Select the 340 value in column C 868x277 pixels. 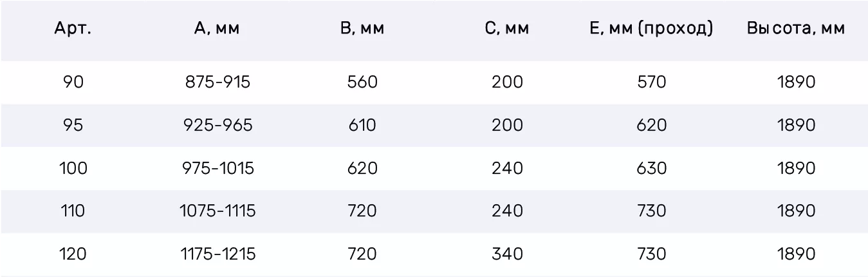point(507,254)
